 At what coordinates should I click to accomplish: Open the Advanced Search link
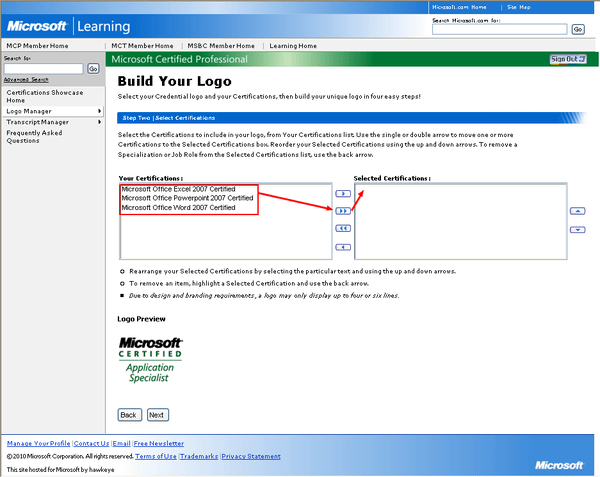click(26, 80)
